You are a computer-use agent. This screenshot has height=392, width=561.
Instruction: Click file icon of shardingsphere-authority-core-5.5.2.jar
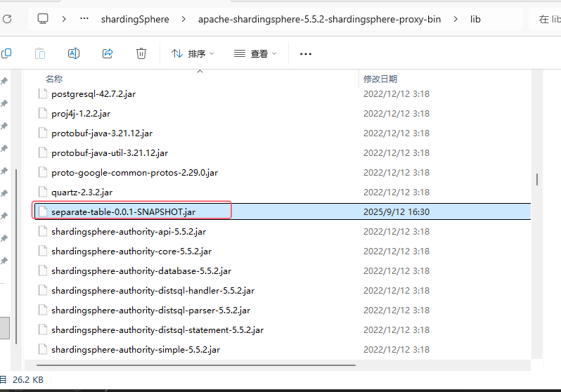pos(43,251)
